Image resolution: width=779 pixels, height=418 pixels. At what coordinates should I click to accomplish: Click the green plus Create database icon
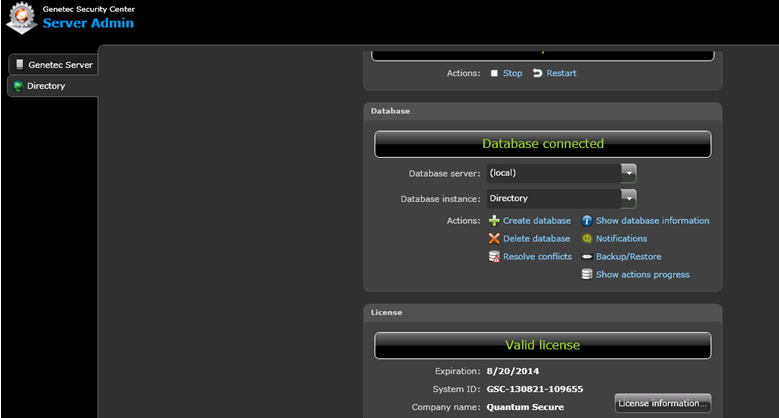tap(494, 221)
